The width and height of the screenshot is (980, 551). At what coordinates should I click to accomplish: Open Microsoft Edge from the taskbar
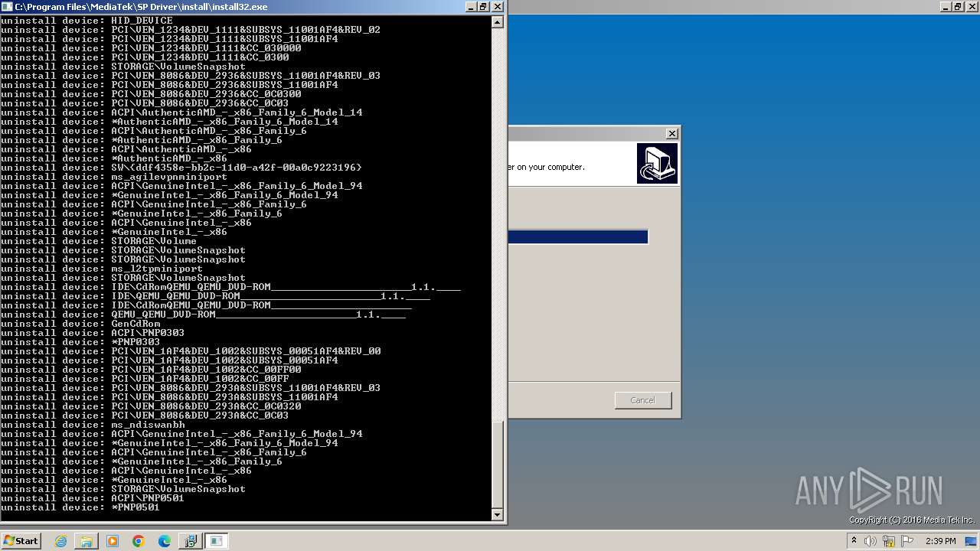click(165, 541)
